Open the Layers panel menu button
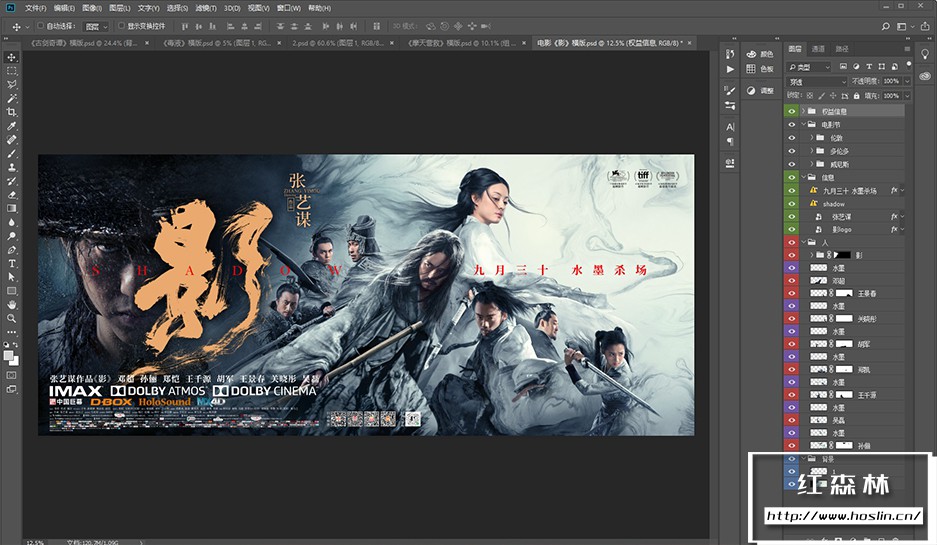This screenshot has width=937, height=545. pos(907,49)
